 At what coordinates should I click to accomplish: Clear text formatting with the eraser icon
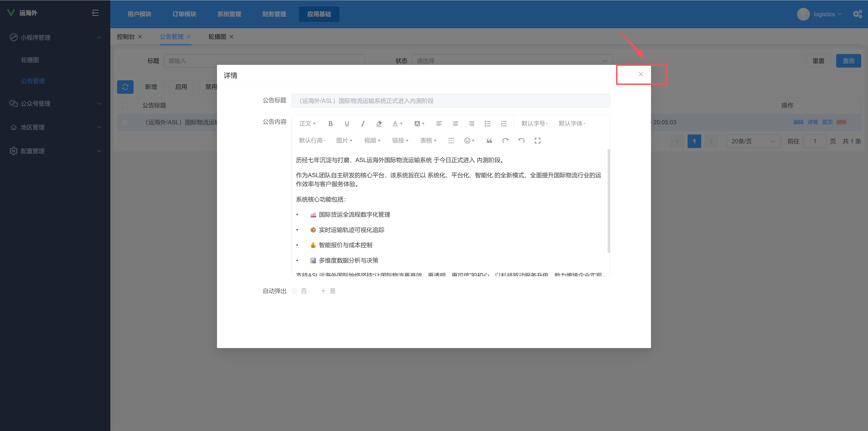[379, 123]
